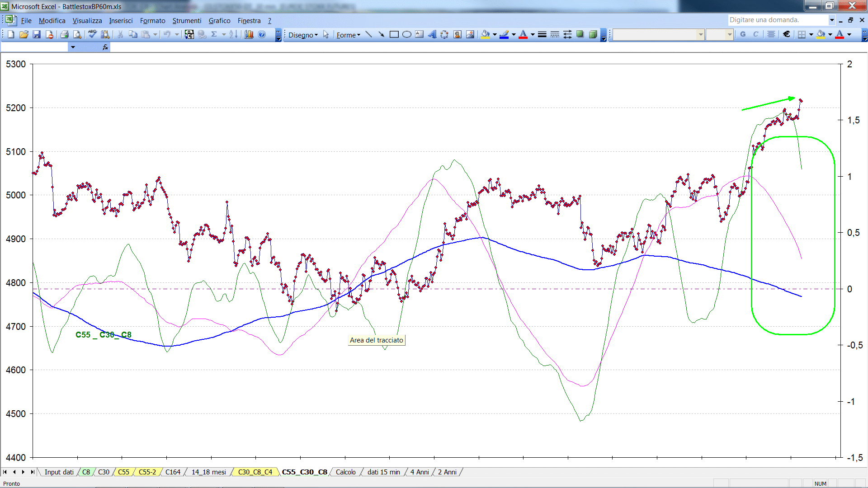Open the Forme shapes dropdown
Viewport: 868px width, 488px height.
click(348, 35)
